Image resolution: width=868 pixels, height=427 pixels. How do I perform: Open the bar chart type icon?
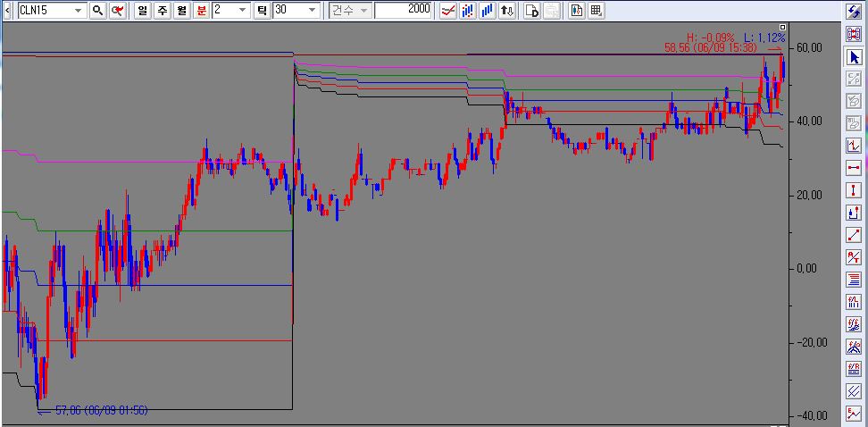(487, 11)
